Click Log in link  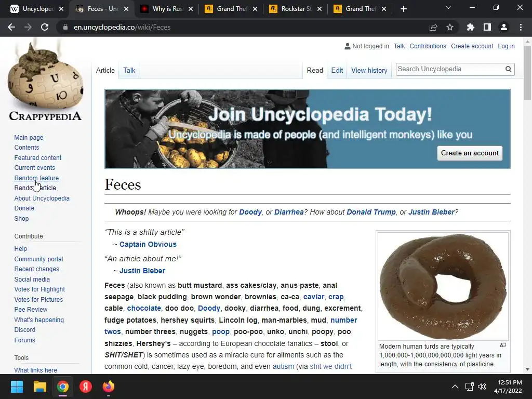[506, 46]
